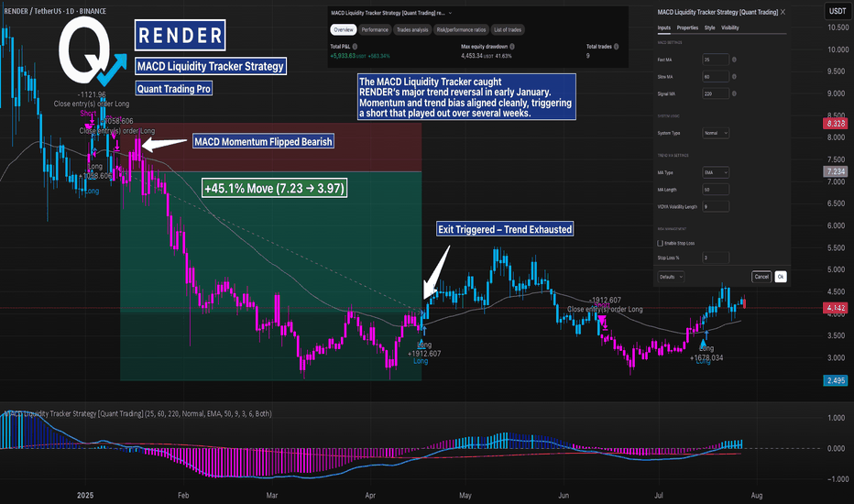Click the Fast MA input field
The height and width of the screenshot is (504, 854).
(716, 60)
